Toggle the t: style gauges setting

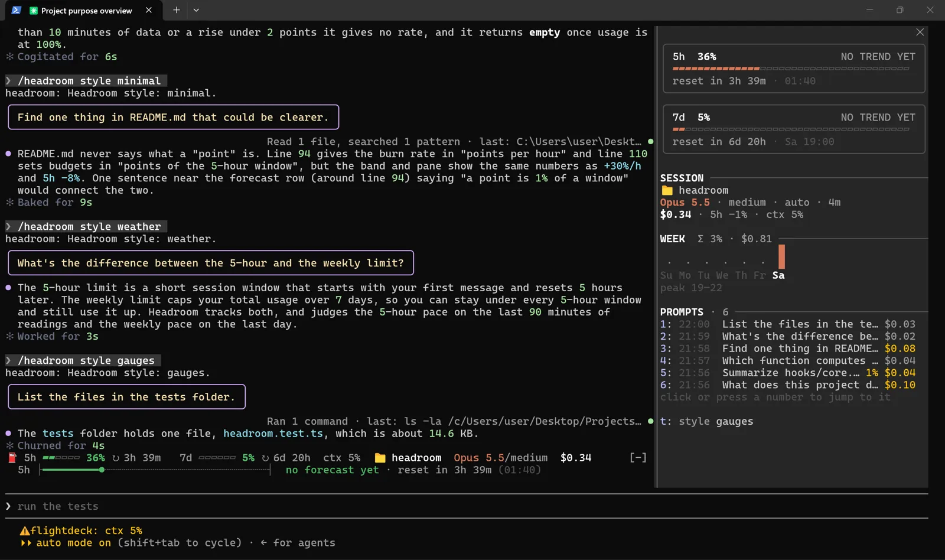(x=706, y=421)
